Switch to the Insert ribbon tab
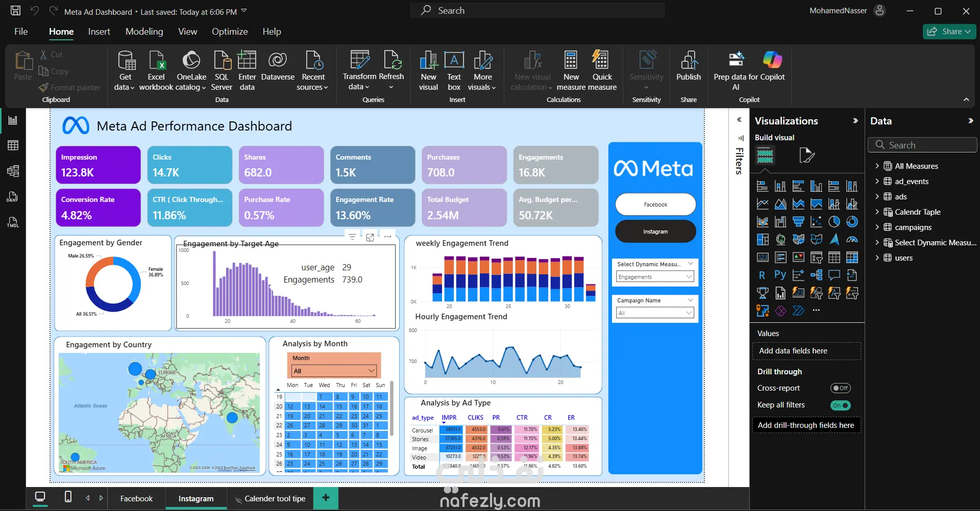980x511 pixels. 99,32
